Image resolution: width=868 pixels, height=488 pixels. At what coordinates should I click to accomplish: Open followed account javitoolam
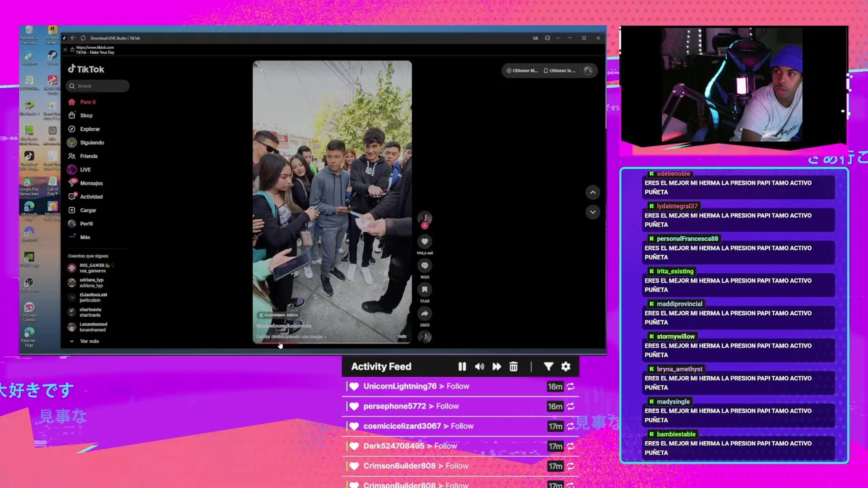click(x=87, y=298)
